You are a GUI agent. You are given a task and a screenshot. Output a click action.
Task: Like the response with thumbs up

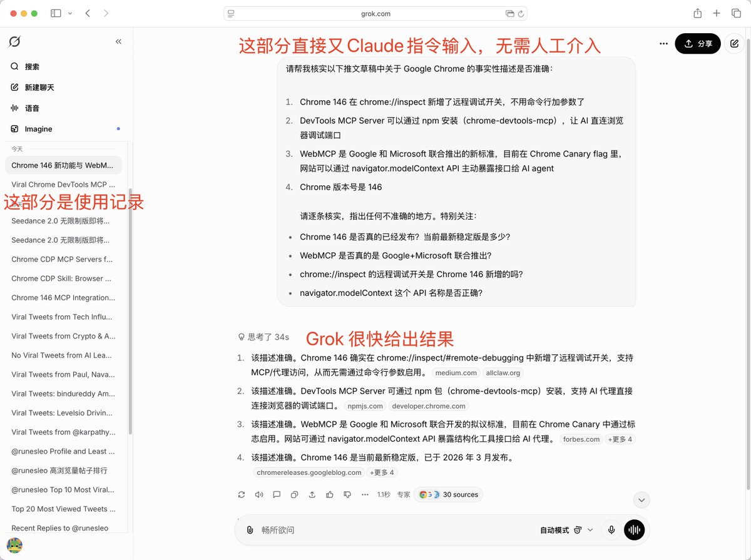(330, 494)
